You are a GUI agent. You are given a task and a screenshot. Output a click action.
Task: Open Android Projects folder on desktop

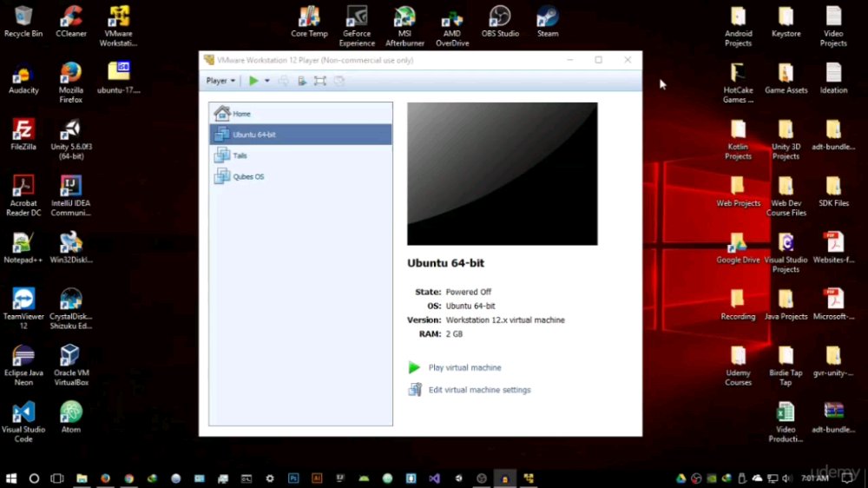coord(739,27)
